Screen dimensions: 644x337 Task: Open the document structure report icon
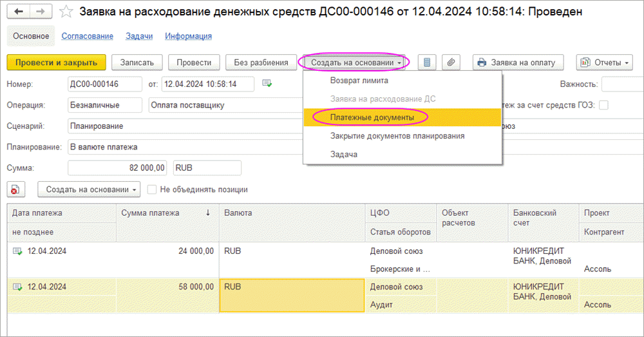pos(427,63)
